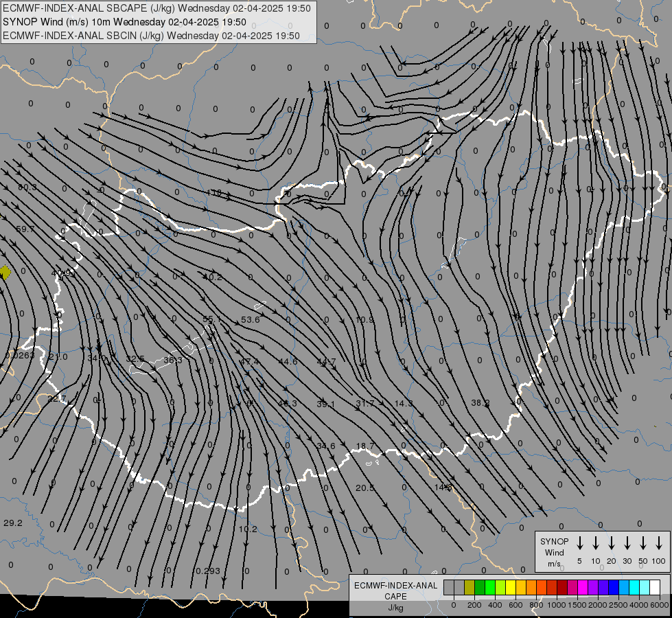672x618 pixels.
Task: Click the wind legend arrow above 20
Action: (x=612, y=542)
